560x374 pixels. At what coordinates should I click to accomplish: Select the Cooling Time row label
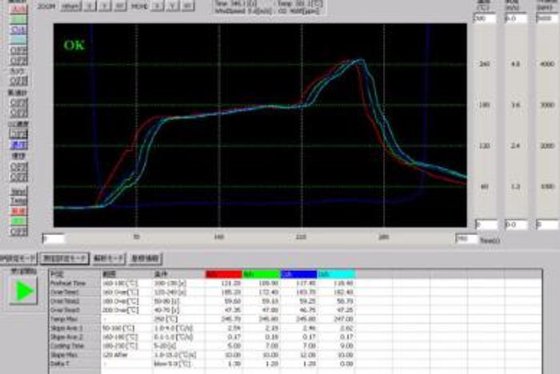point(67,346)
